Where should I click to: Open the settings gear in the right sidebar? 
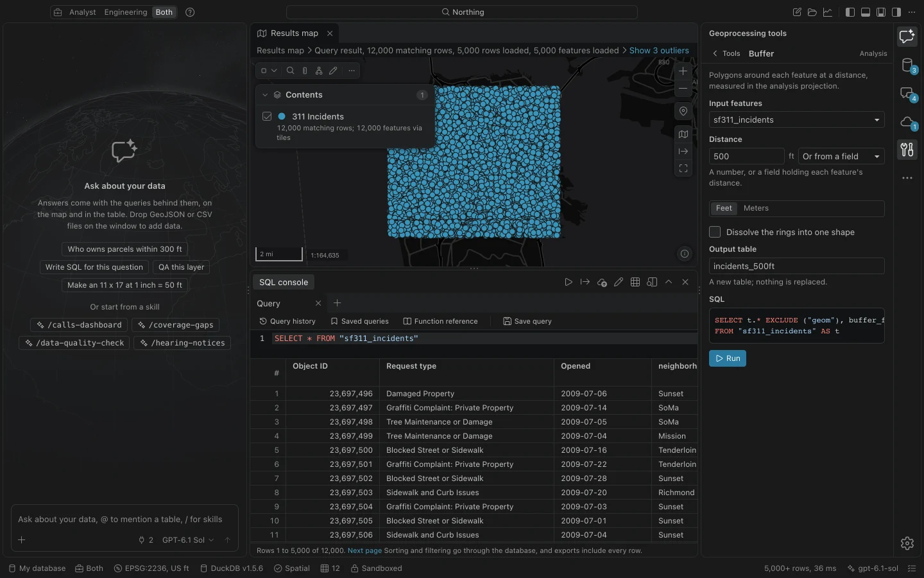tap(907, 543)
